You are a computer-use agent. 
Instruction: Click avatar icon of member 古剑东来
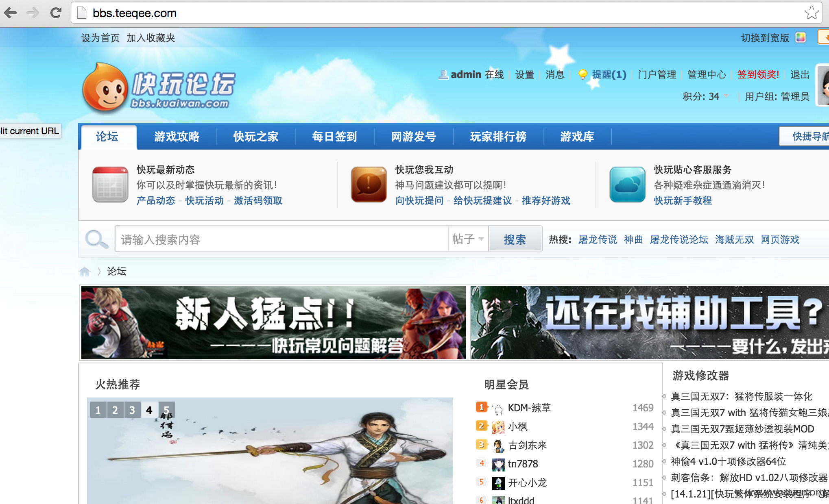(498, 445)
